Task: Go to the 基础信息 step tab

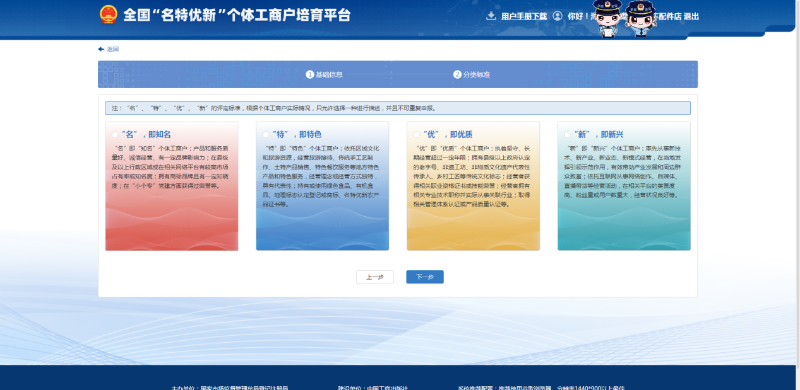Action: [x=324, y=75]
